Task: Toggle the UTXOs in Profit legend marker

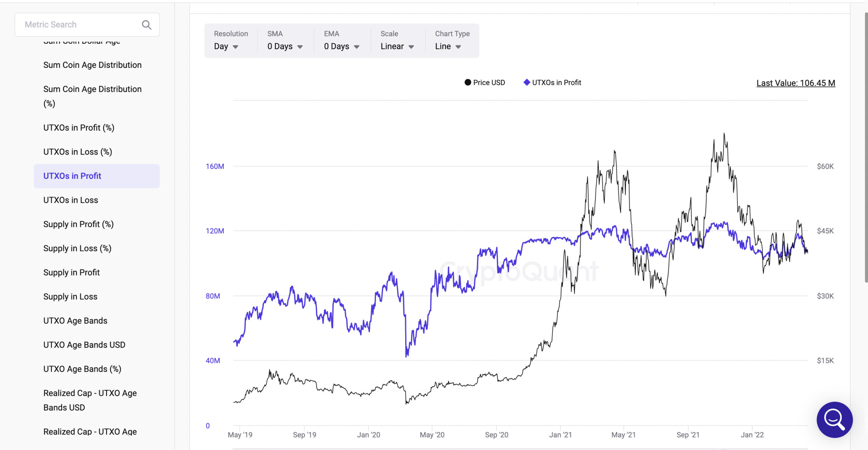Action: [527, 82]
